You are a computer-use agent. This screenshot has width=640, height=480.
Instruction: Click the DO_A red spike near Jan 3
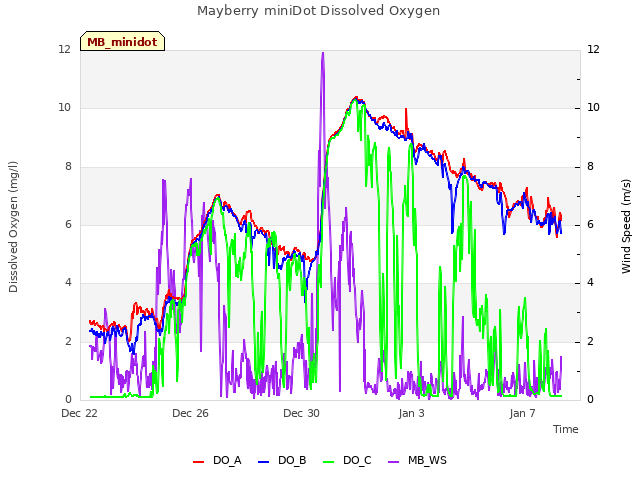click(406, 110)
